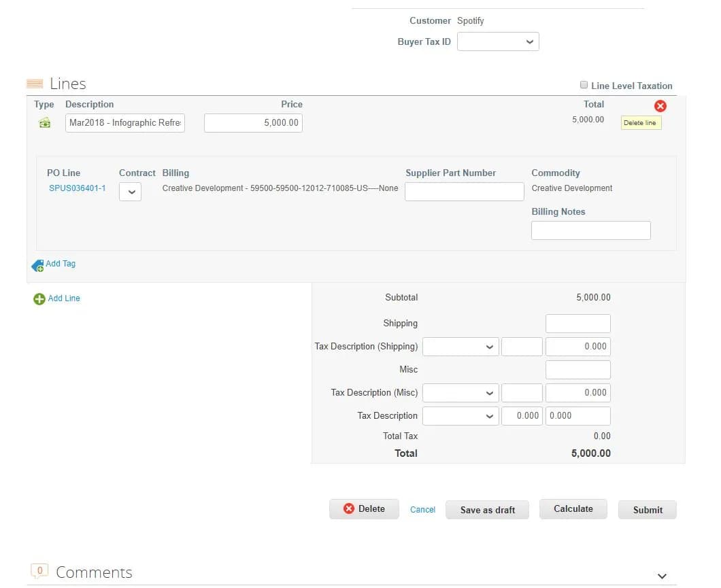Click the red X to delete line
This screenshot has height=588, width=721.
pyautogui.click(x=660, y=106)
